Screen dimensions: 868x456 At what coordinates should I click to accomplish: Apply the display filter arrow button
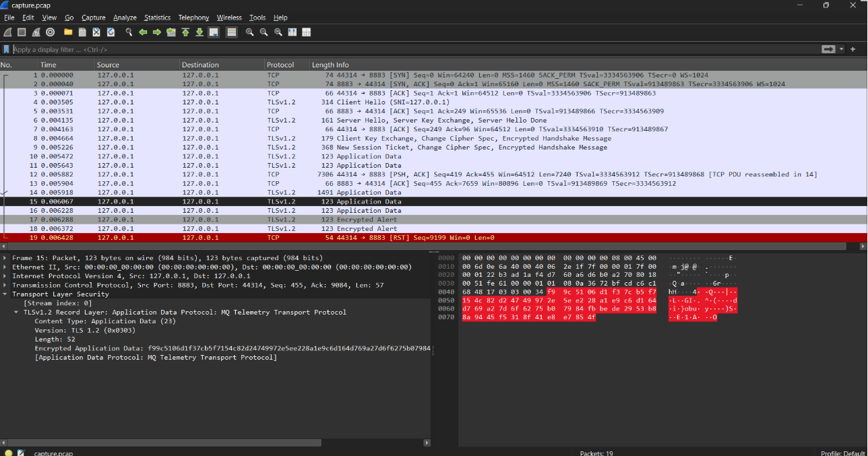[x=828, y=49]
